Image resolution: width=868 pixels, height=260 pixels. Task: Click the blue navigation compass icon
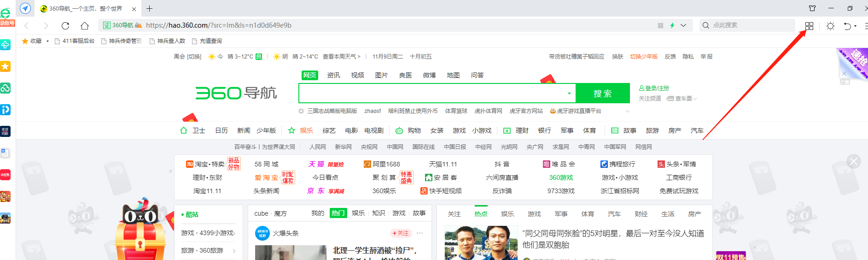point(25,8)
